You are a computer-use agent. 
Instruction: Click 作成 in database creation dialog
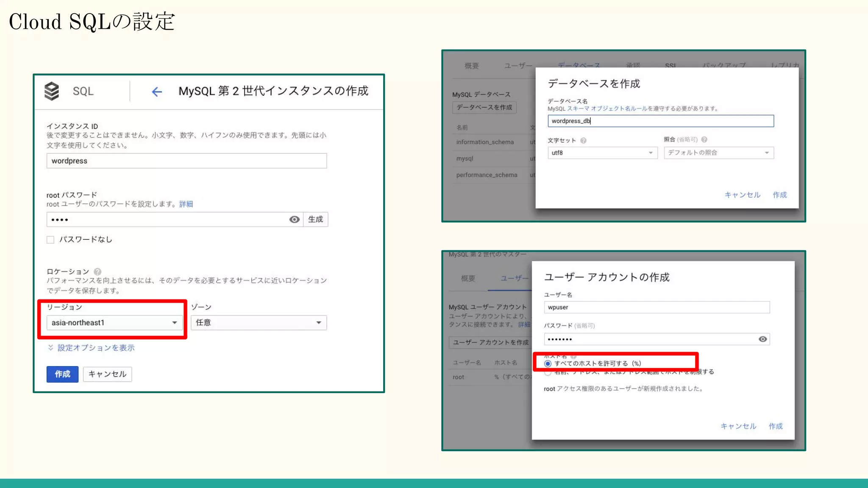[x=779, y=195]
